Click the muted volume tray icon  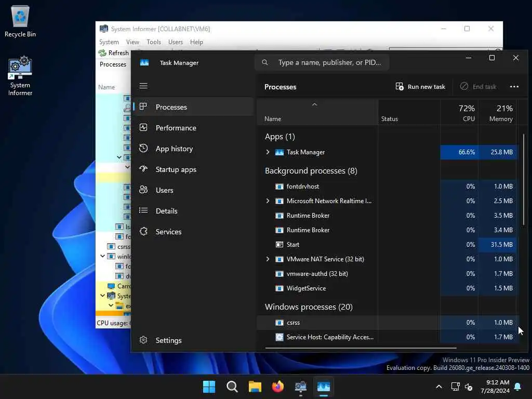pyautogui.click(x=469, y=387)
